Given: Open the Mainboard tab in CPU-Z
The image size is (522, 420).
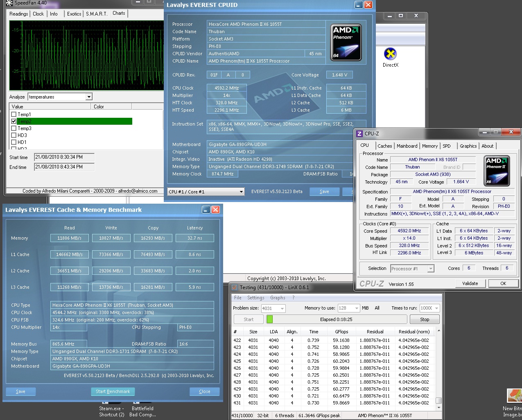Looking at the screenshot, I should pyautogui.click(x=407, y=146).
